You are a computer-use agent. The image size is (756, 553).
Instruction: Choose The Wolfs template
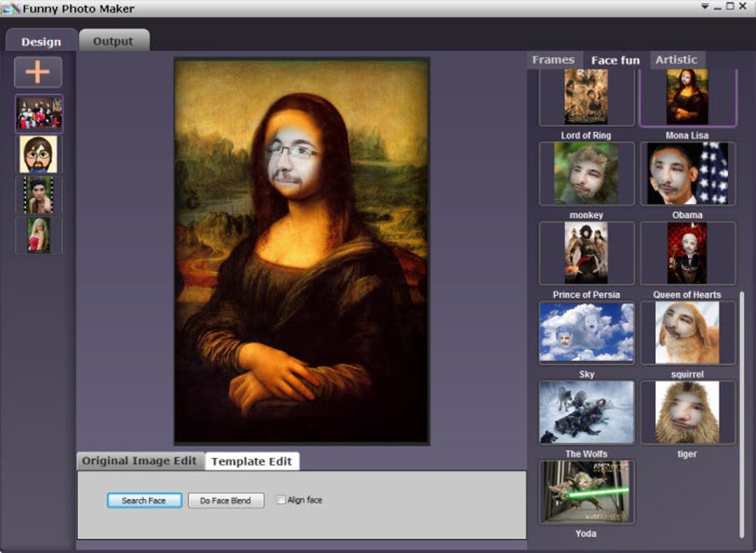586,412
